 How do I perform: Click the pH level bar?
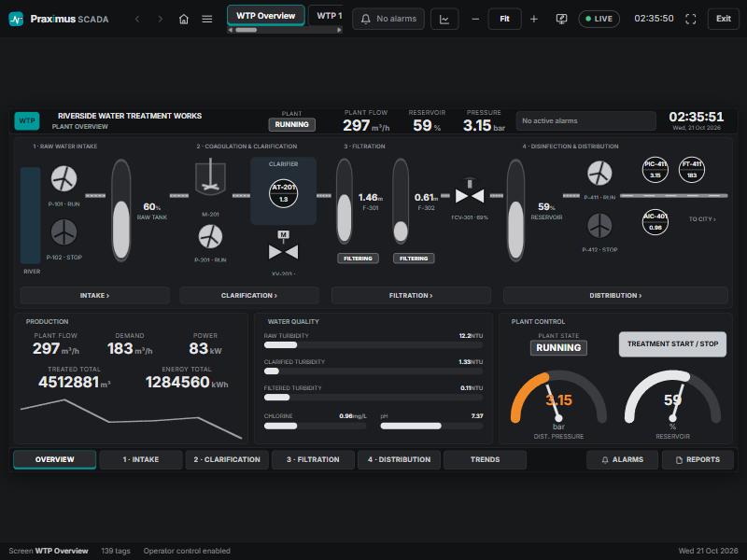pyautogui.click(x=431, y=426)
